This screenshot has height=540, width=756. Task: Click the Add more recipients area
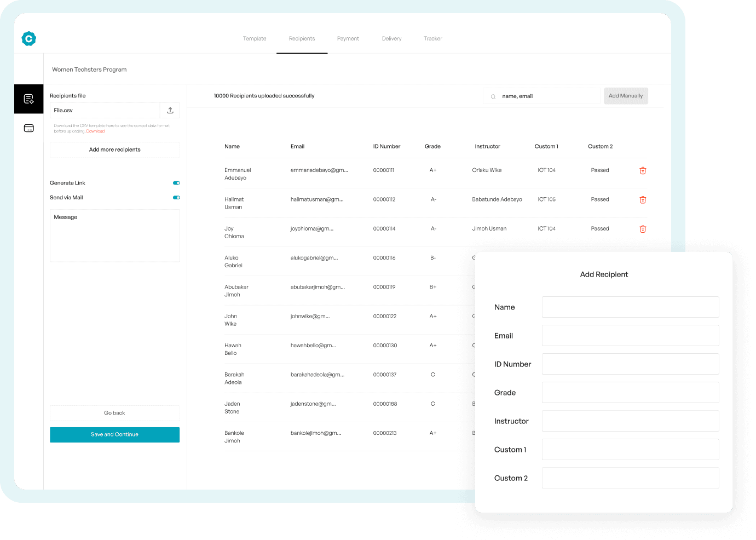pos(114,150)
